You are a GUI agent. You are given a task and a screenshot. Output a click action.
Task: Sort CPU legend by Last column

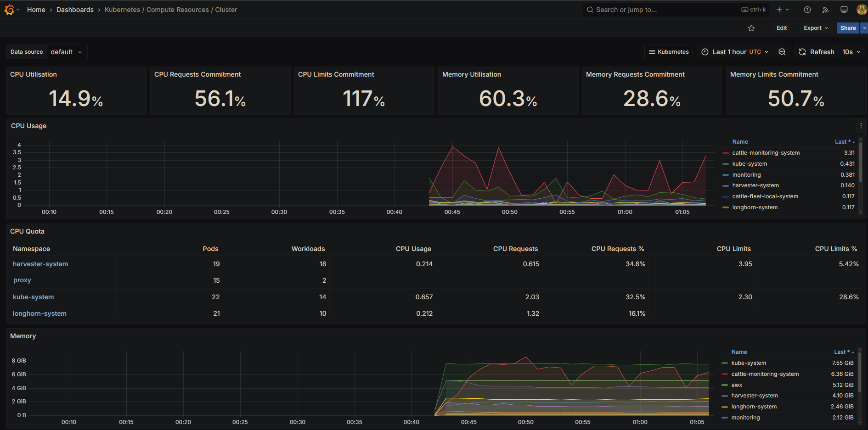(x=844, y=142)
